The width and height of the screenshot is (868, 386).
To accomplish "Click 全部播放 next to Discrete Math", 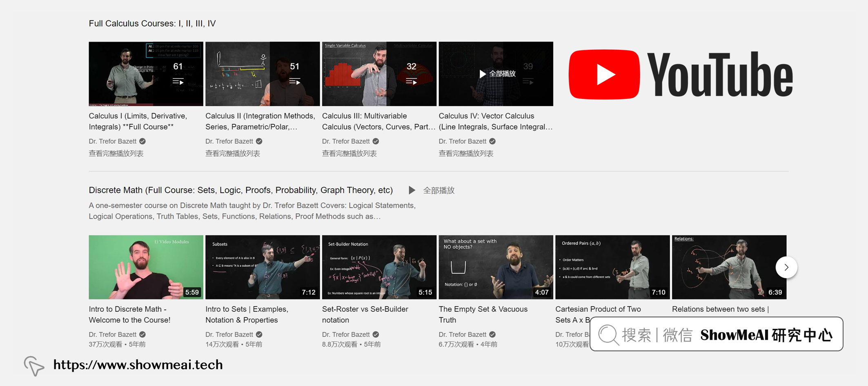I will tap(439, 190).
